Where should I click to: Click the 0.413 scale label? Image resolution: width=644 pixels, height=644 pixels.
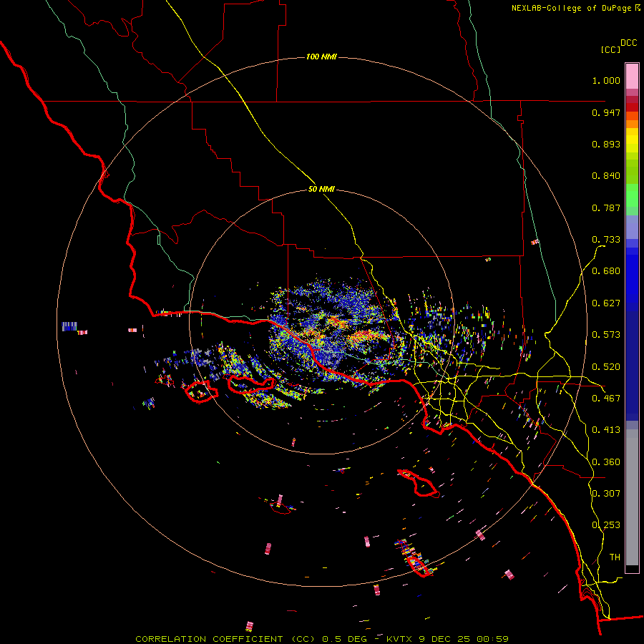pos(606,430)
